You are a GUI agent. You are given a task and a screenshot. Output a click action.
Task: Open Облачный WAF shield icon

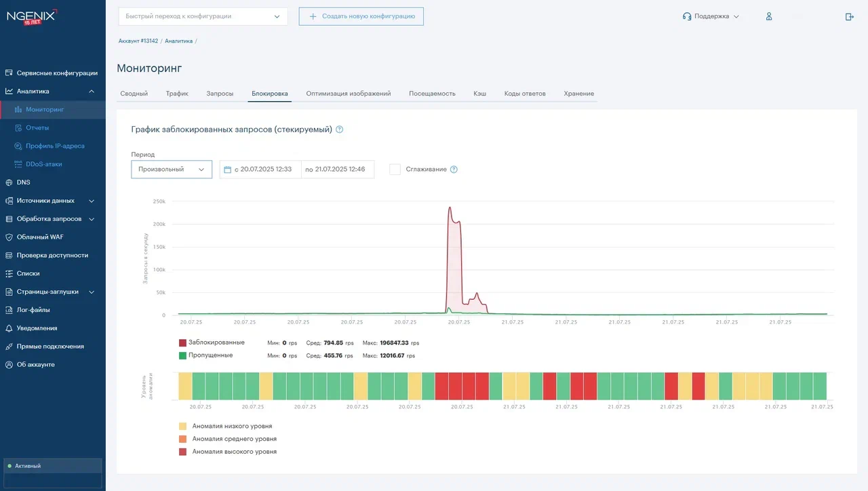coord(9,237)
